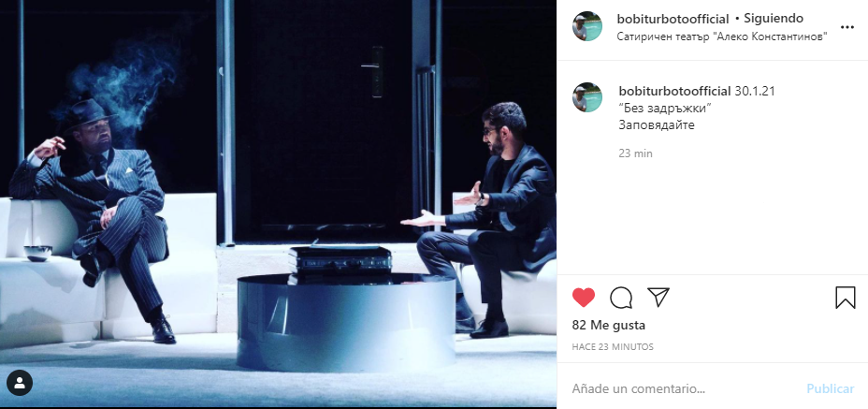Image resolution: width=868 pixels, height=409 pixels.
Task: Share post via paper plane icon
Action: pos(658,297)
